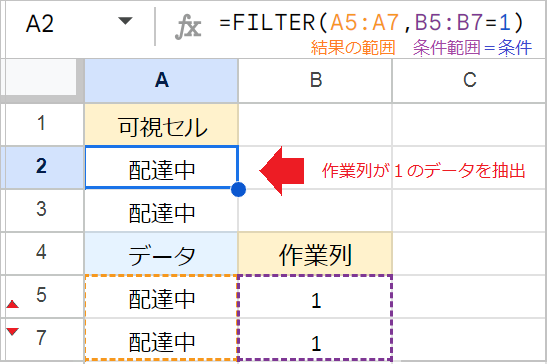Image resolution: width=549 pixels, height=364 pixels.
Task: Click cell A3 with 配達中
Action: pos(161,210)
